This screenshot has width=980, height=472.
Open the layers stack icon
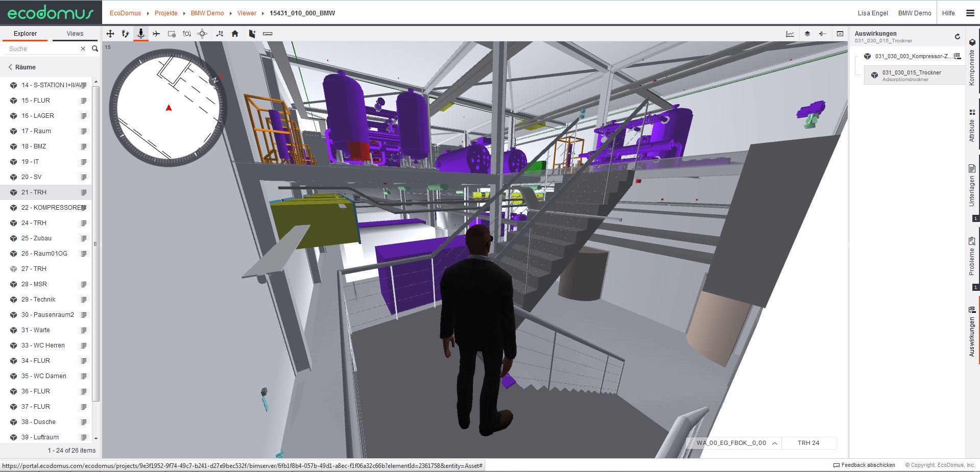807,34
